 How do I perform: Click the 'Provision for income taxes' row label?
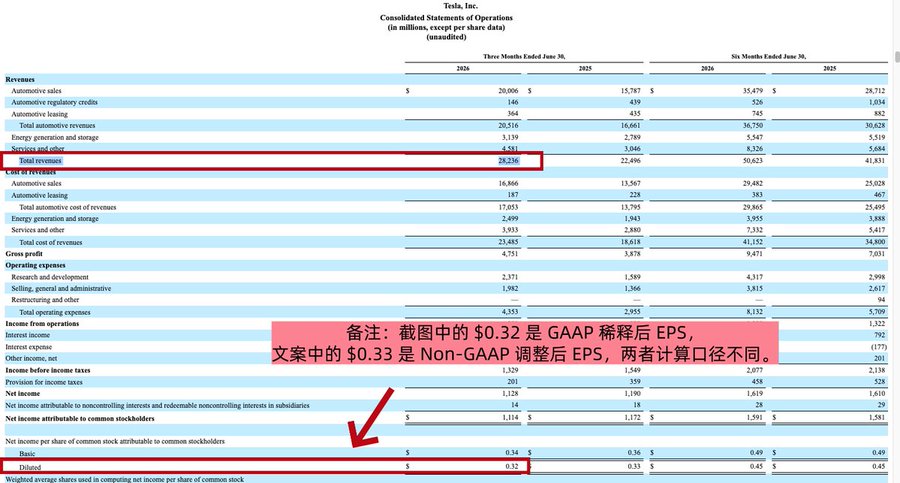pyautogui.click(x=44, y=382)
